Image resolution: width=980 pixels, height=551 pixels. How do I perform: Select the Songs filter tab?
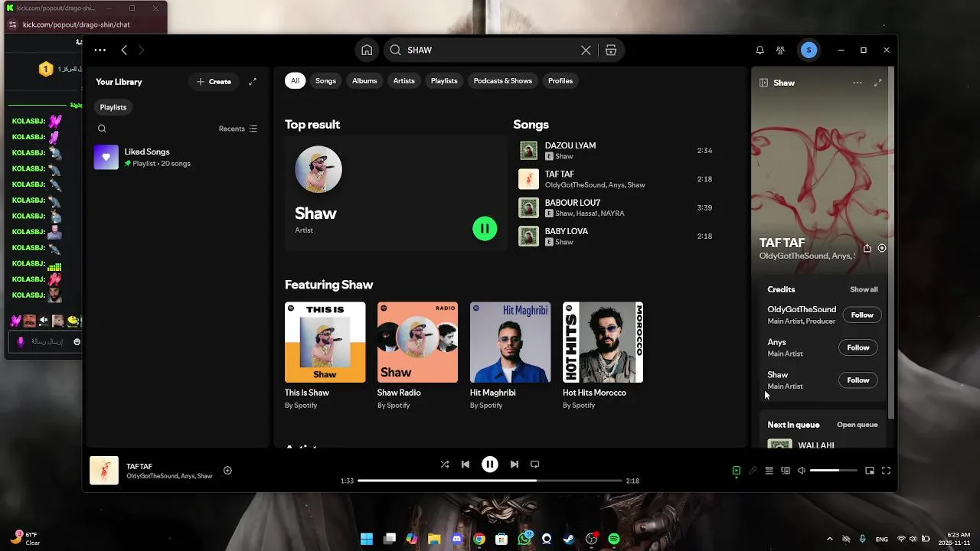point(325,80)
